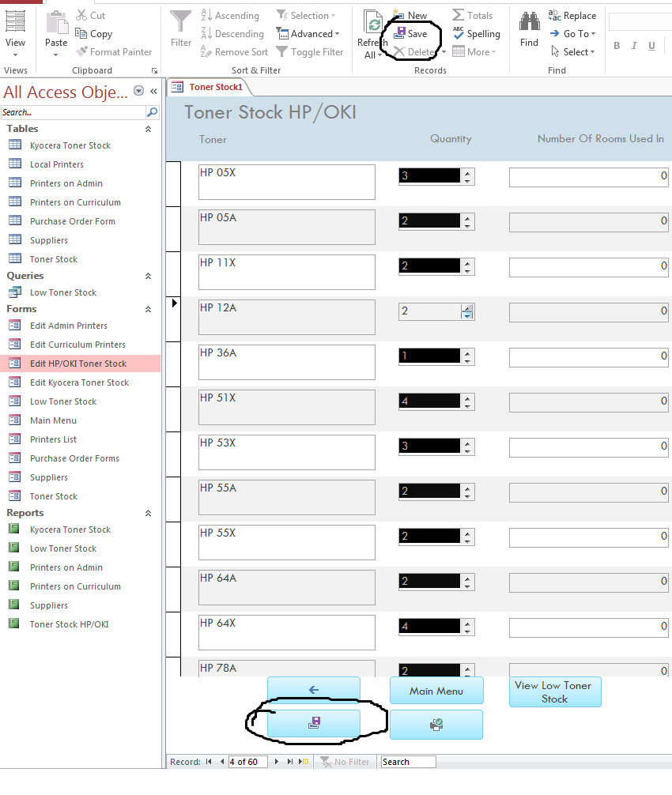Click the Save record icon in ribbon
This screenshot has height=795, width=672.
(x=400, y=33)
